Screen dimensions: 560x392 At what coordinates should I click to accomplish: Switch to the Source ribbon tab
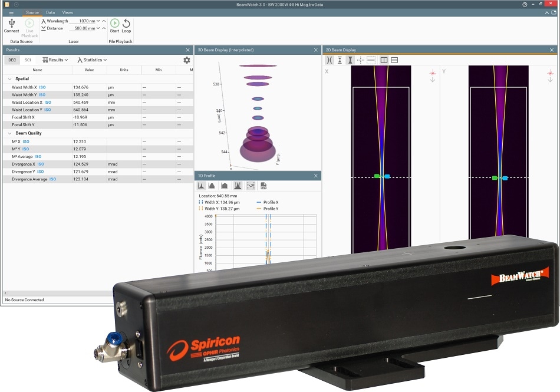click(x=32, y=12)
